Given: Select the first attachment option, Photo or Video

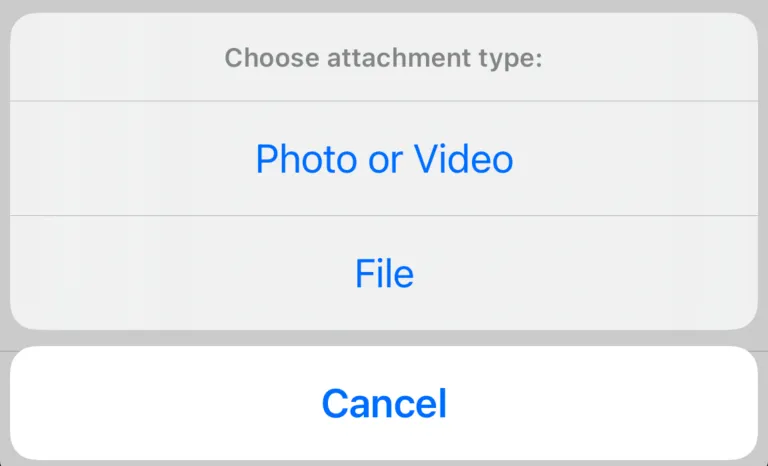Looking at the screenshot, I should [x=384, y=159].
